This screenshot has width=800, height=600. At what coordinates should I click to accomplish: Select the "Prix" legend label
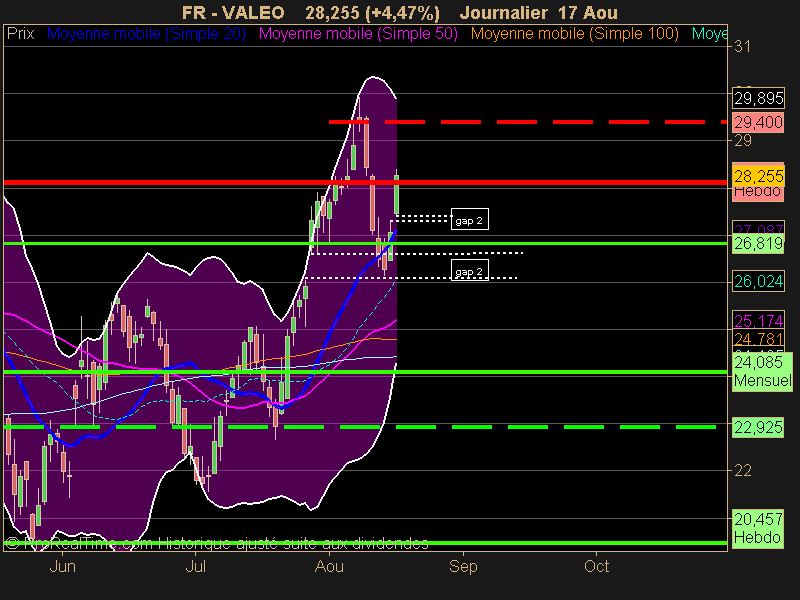pyautogui.click(x=20, y=34)
